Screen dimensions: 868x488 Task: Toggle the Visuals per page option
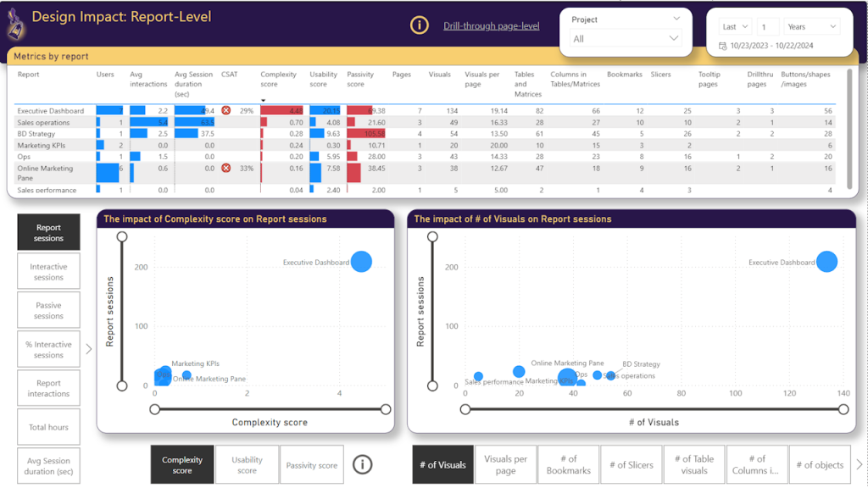coord(505,464)
